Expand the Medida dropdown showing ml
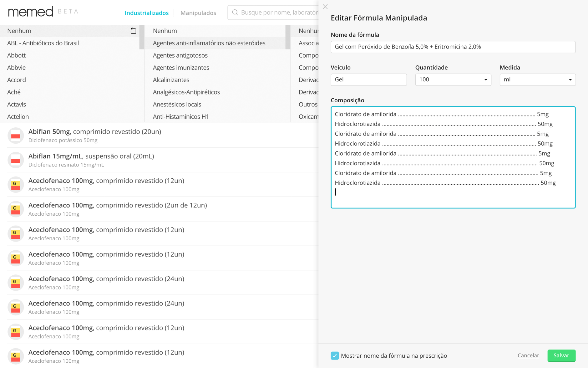This screenshot has width=588, height=368. click(537, 79)
